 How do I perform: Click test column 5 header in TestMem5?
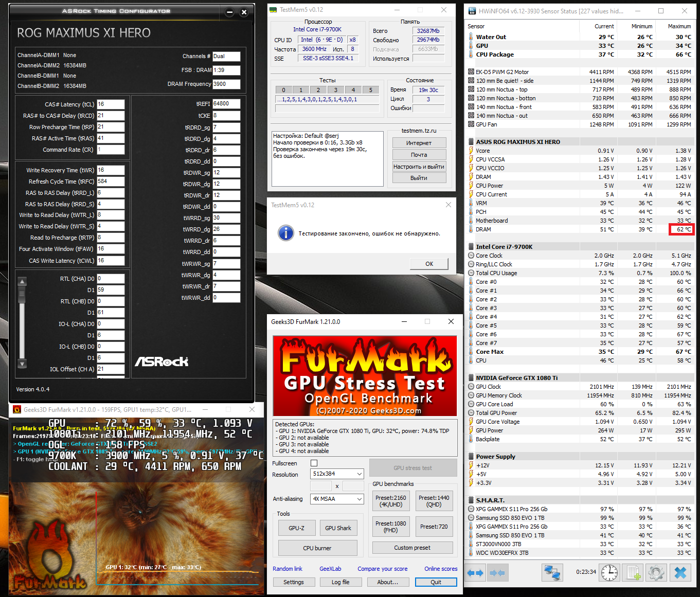371,90
